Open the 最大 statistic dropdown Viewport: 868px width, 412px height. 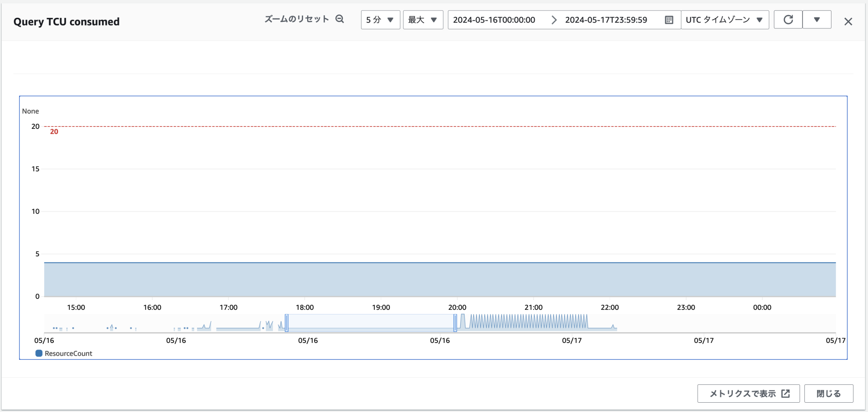pos(423,20)
